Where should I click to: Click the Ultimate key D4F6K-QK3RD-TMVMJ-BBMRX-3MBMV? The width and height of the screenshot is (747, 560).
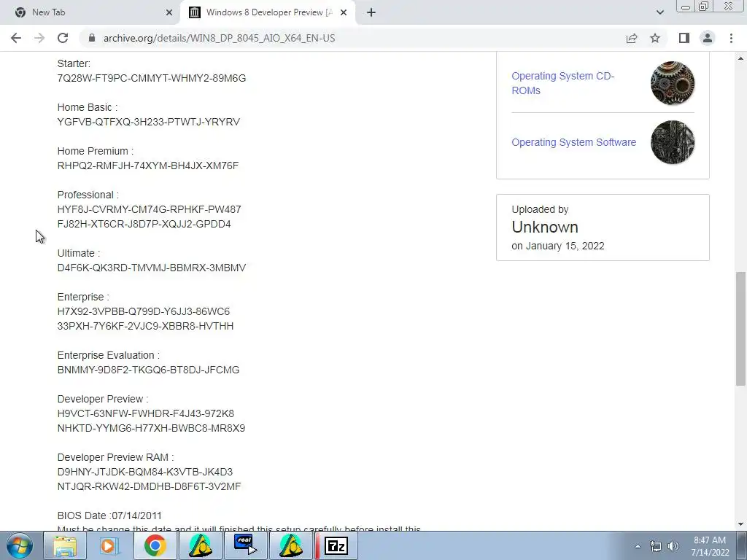(152, 268)
